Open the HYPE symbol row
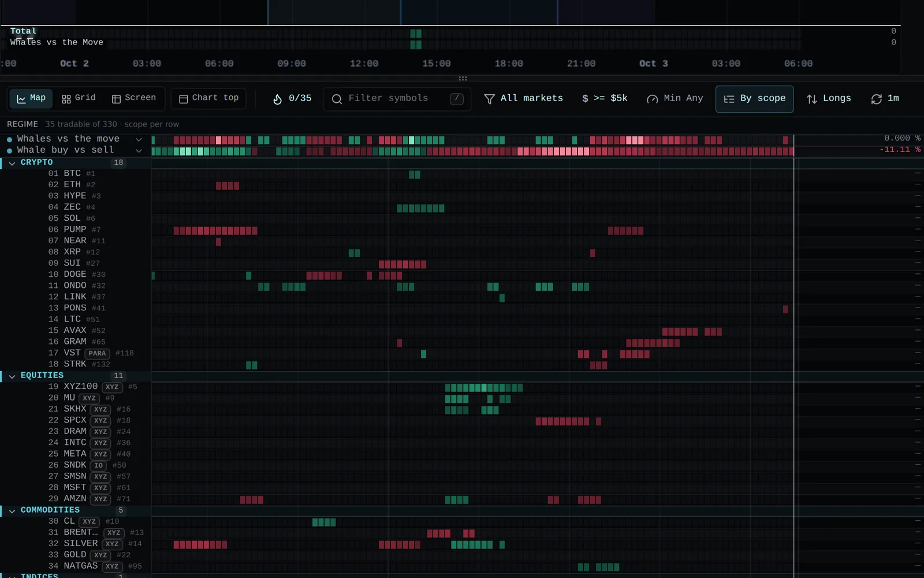 click(x=75, y=196)
